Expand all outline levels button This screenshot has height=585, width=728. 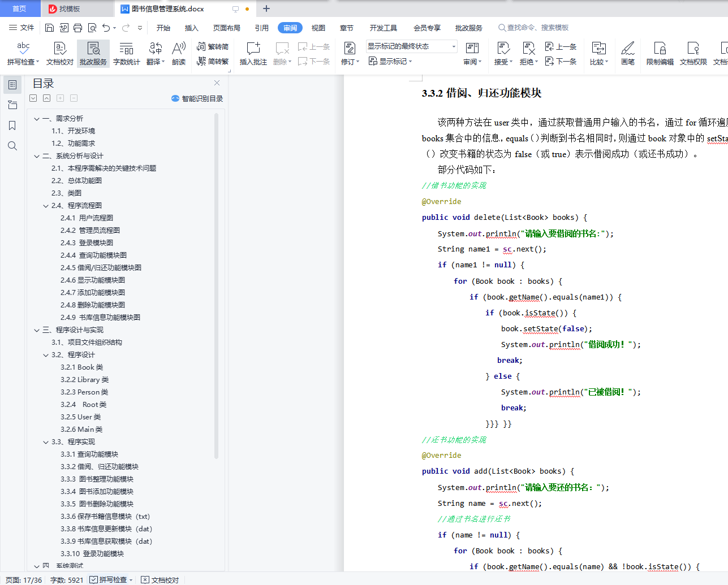[33, 98]
